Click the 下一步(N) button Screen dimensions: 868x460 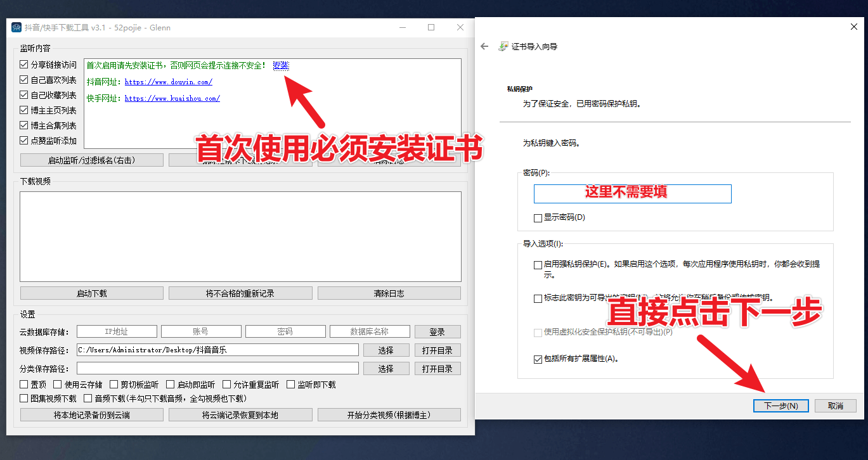781,406
